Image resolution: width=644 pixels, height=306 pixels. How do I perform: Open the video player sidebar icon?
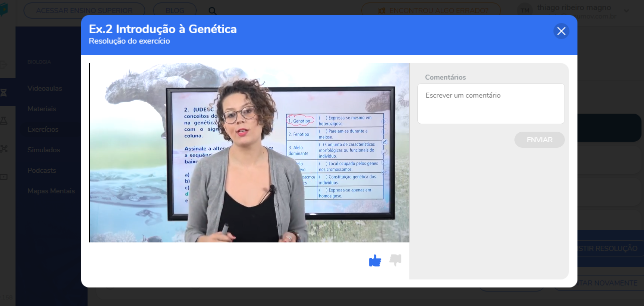click(x=4, y=176)
